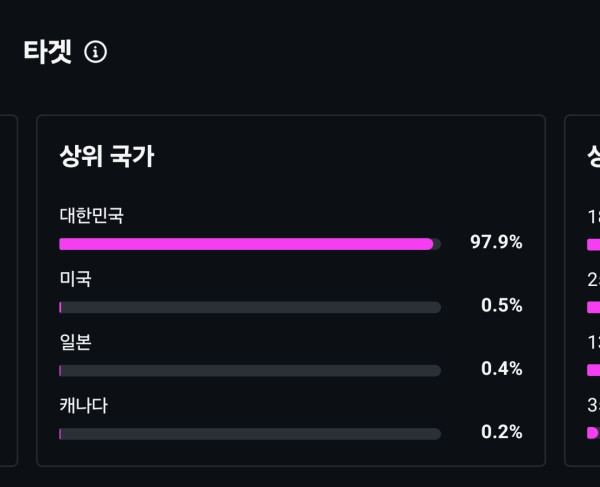Click the 타겟 section heading
Image resolution: width=600 pixels, height=487 pixels.
click(x=47, y=52)
